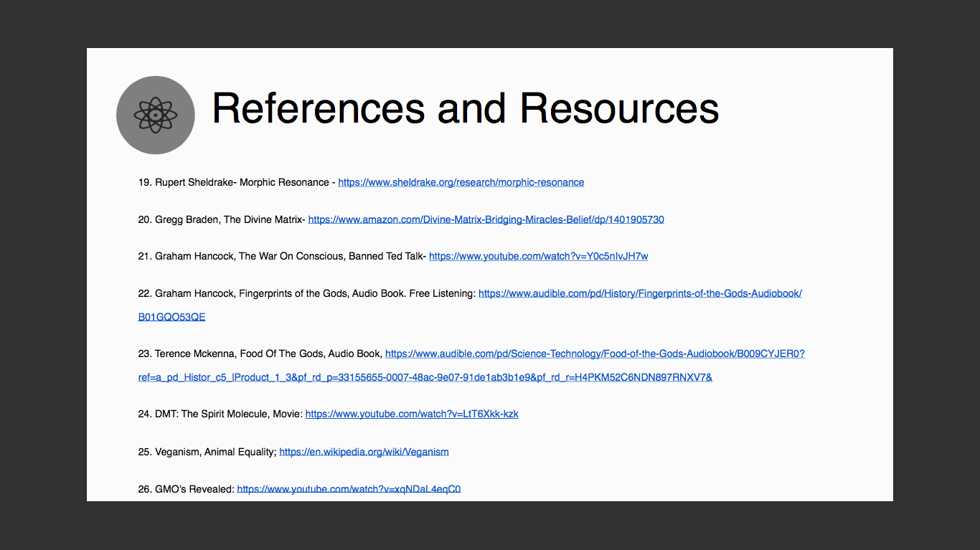Click text 'Graham Hancock, The War On Conscious'

point(250,256)
